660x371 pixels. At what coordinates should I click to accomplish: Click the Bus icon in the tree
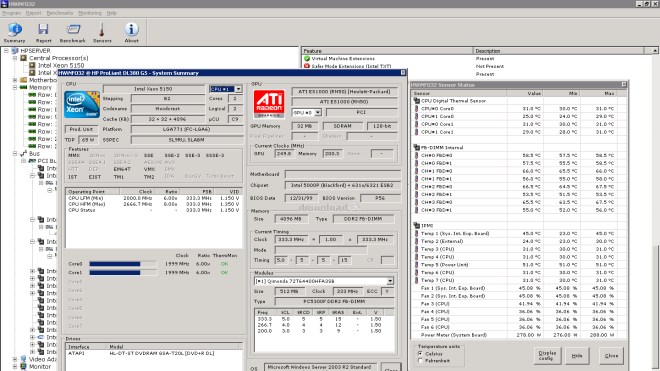coord(24,154)
